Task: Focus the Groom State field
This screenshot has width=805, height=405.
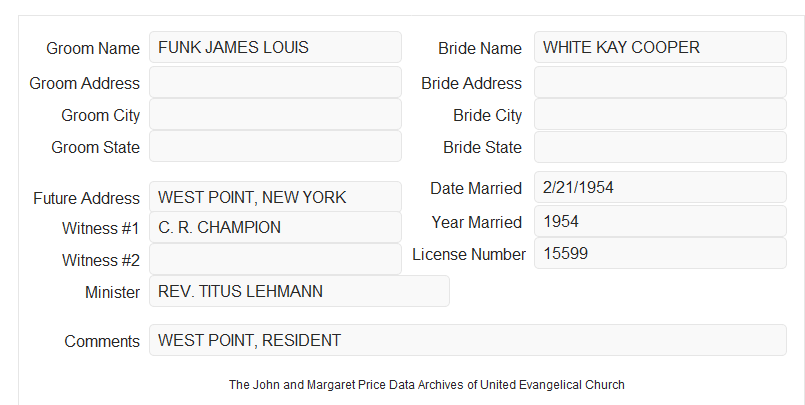Action: [275, 146]
